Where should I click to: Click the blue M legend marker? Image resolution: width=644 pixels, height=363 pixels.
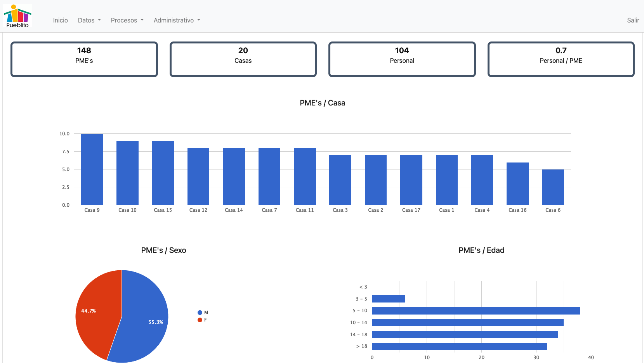click(200, 313)
